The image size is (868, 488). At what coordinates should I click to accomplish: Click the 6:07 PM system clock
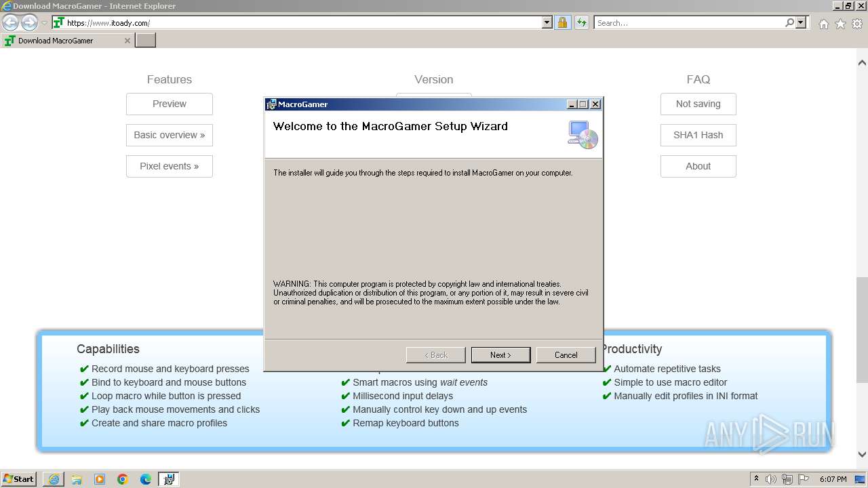[x=833, y=479]
